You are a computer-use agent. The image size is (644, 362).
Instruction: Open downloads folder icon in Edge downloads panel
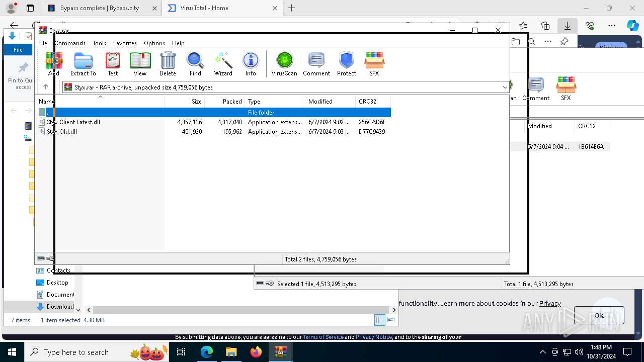click(516, 42)
